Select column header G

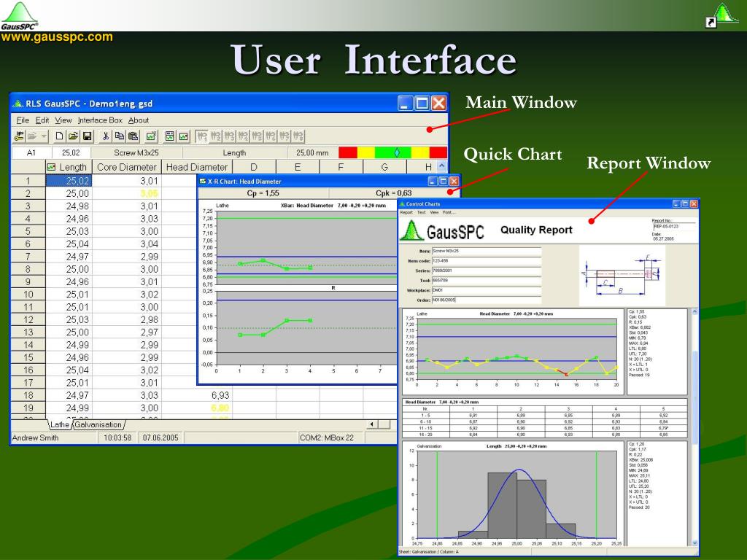click(x=384, y=167)
